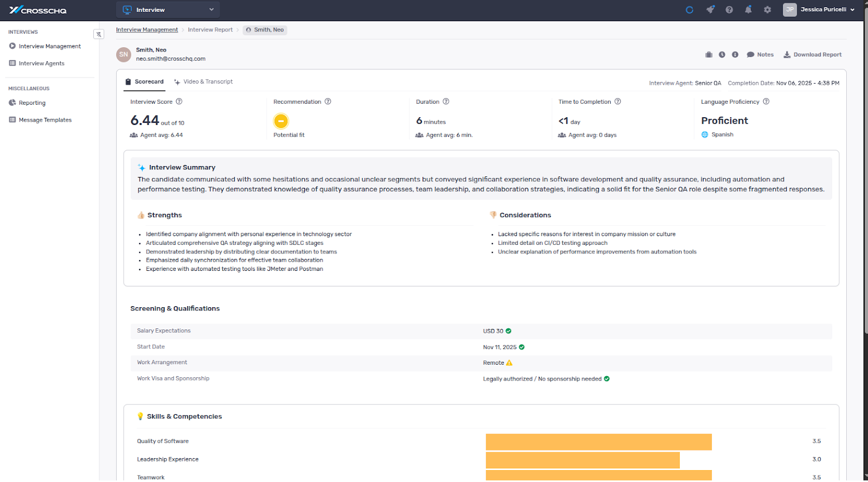The image size is (868, 482).
Task: Open the Interview product dropdown
Action: click(168, 10)
